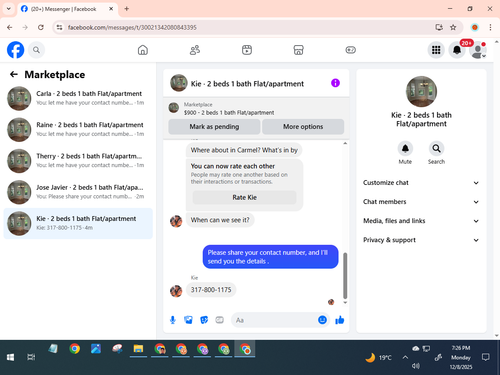The width and height of the screenshot is (500, 375).
Task: Open conversation information purple icon
Action: tap(335, 83)
